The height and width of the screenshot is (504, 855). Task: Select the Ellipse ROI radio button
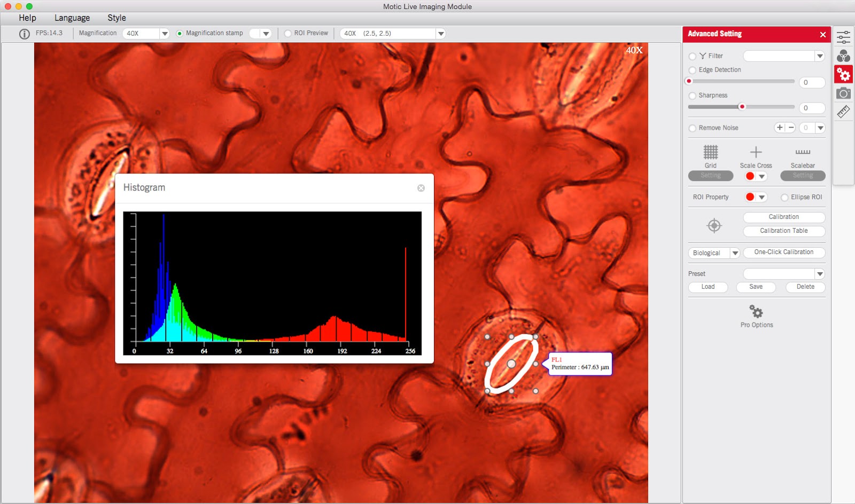point(783,197)
